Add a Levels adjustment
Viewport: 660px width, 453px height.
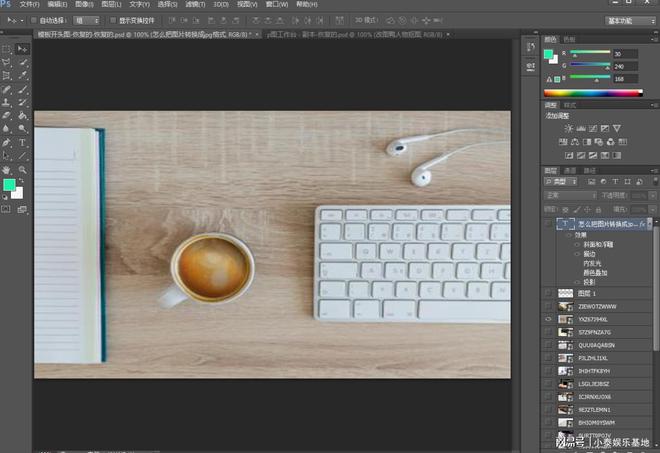point(581,128)
